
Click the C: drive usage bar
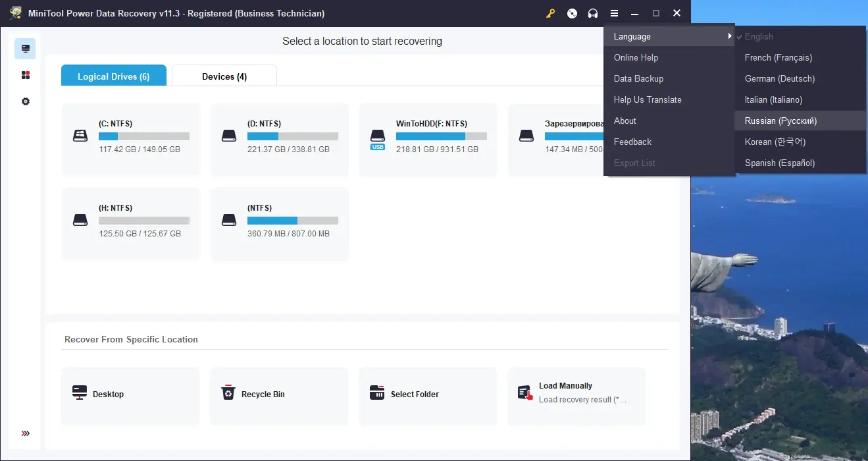(144, 136)
